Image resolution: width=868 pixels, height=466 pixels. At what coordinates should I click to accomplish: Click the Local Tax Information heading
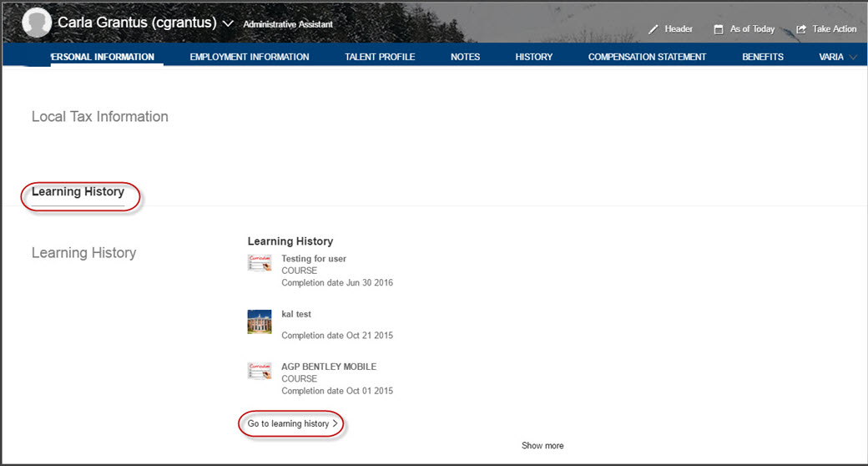[99, 116]
